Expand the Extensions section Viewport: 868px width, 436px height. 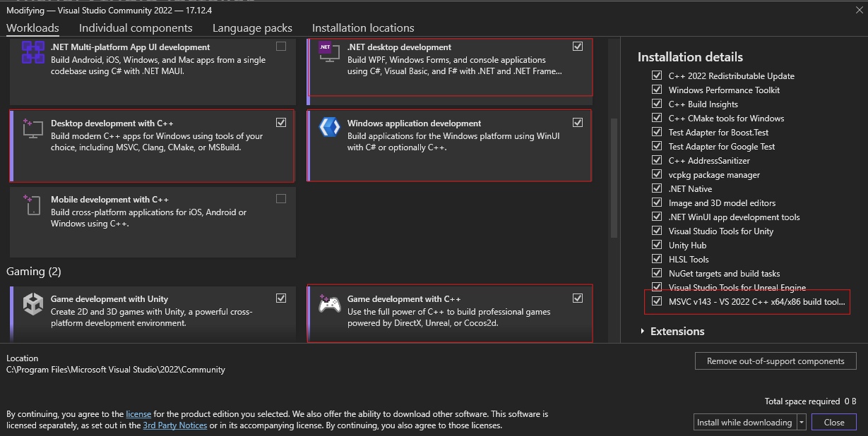642,331
